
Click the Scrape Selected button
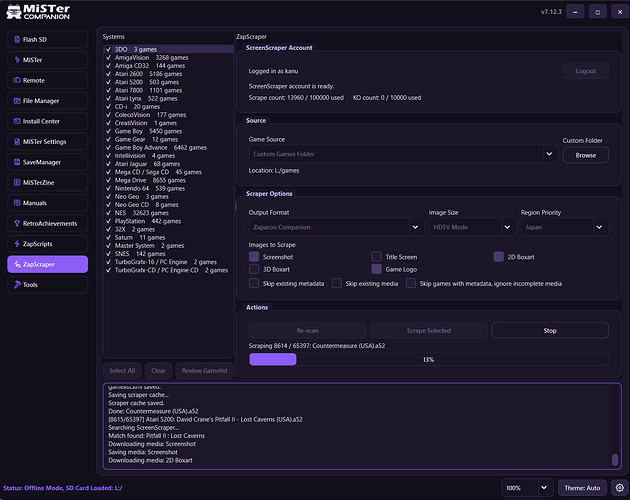pyautogui.click(x=429, y=330)
